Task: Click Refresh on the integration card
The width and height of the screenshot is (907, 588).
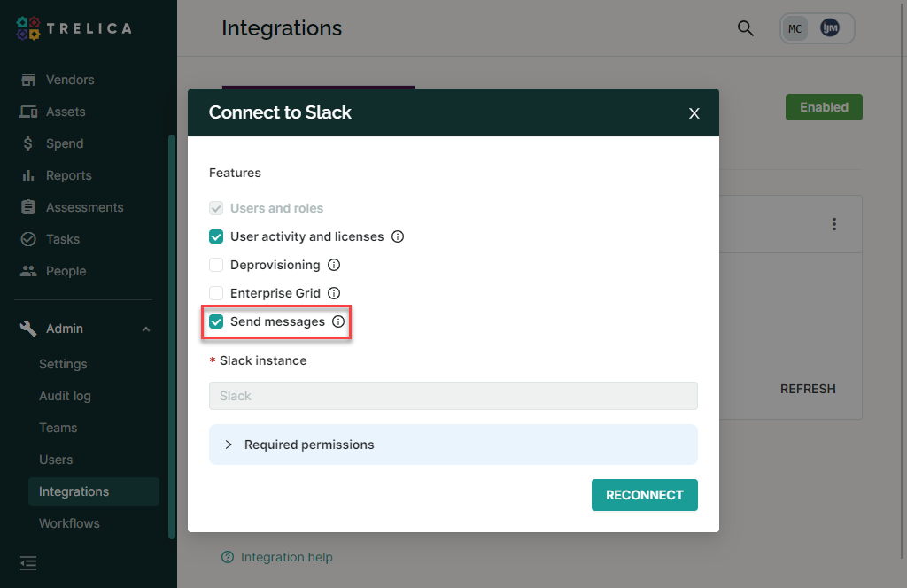Action: tap(808, 389)
